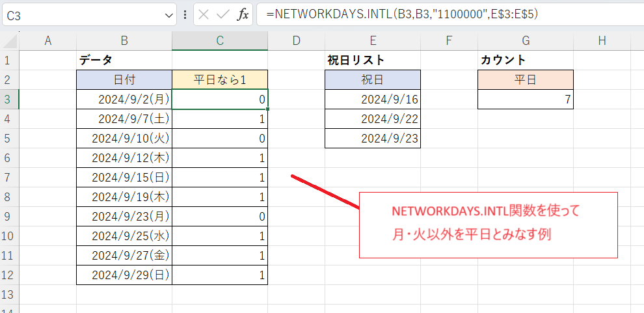Image resolution: width=644 pixels, height=313 pixels.
Task: Click the count cell showing 7
Action: (x=526, y=100)
